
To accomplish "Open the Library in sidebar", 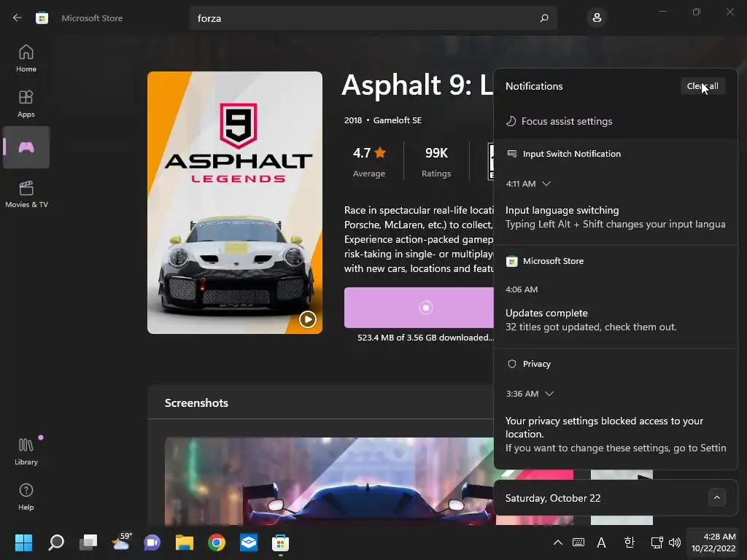I will 26,451.
